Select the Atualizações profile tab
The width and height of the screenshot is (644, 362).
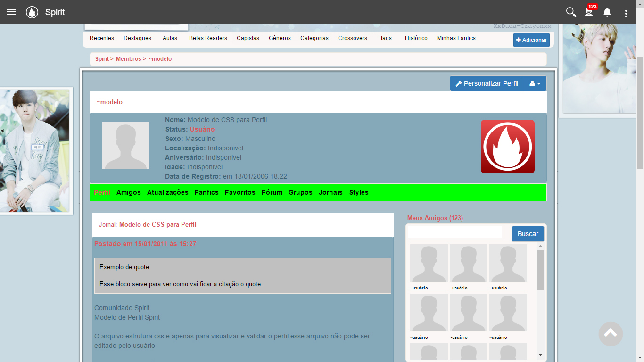(167, 192)
